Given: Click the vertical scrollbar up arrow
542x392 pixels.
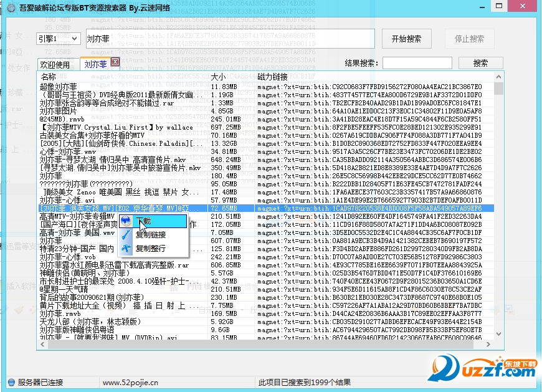Looking at the screenshot, I should (498, 77).
